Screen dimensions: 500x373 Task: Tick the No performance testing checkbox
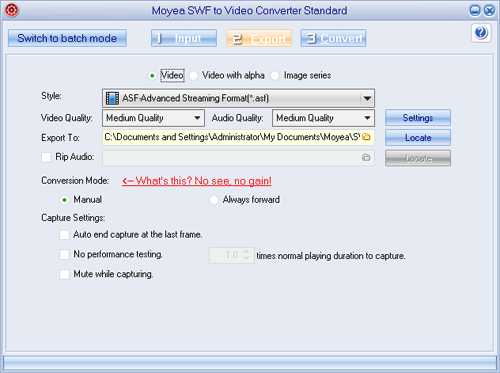pyautogui.click(x=64, y=254)
